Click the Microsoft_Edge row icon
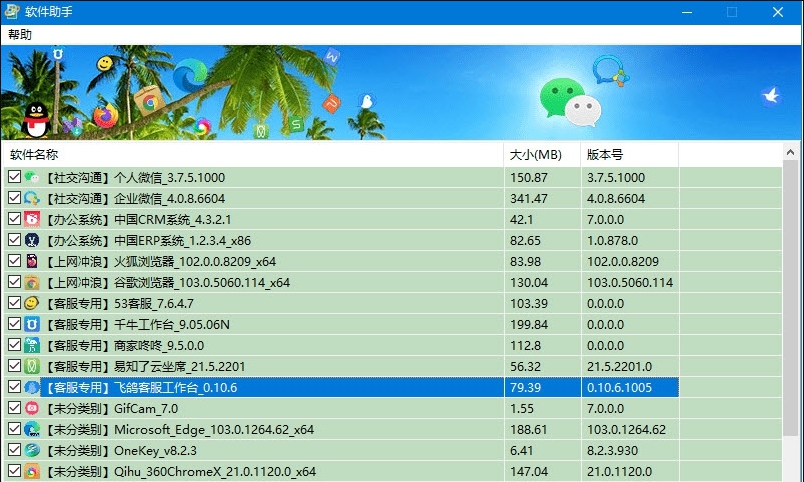 (32, 430)
